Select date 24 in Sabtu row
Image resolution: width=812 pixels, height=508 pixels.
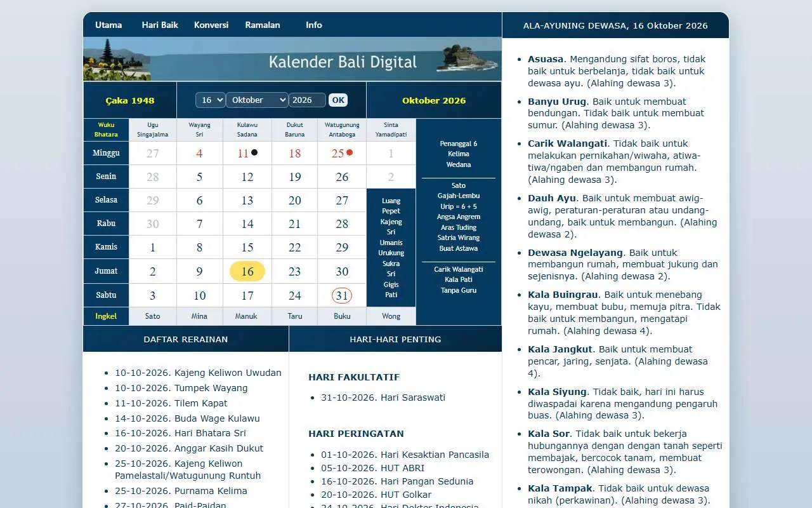[x=295, y=295]
